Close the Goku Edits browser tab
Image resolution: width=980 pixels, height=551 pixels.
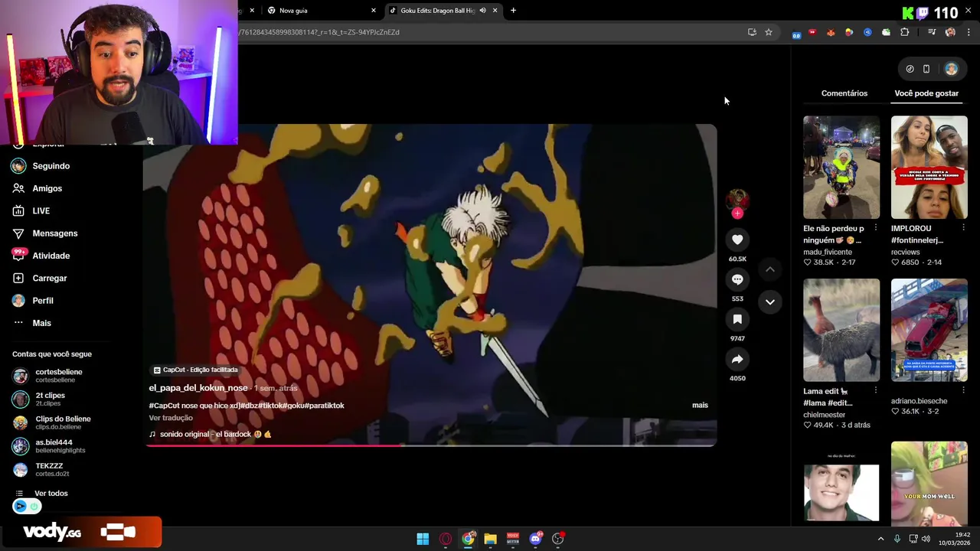coord(495,11)
